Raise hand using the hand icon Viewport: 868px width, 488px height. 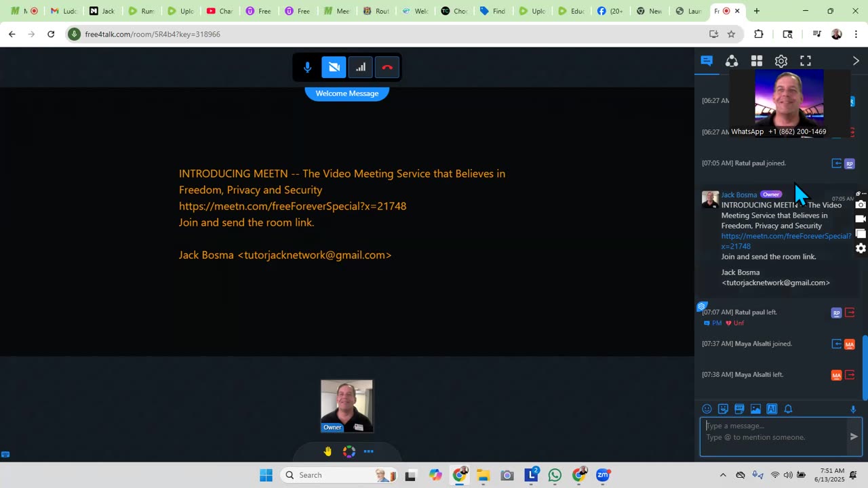328,451
